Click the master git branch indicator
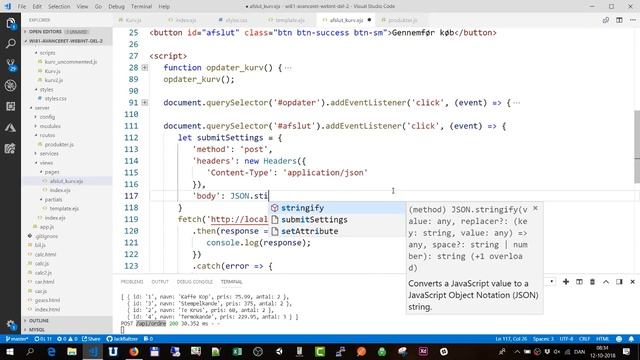Screen dimensions: 640x360 pyautogui.click(x=17, y=339)
